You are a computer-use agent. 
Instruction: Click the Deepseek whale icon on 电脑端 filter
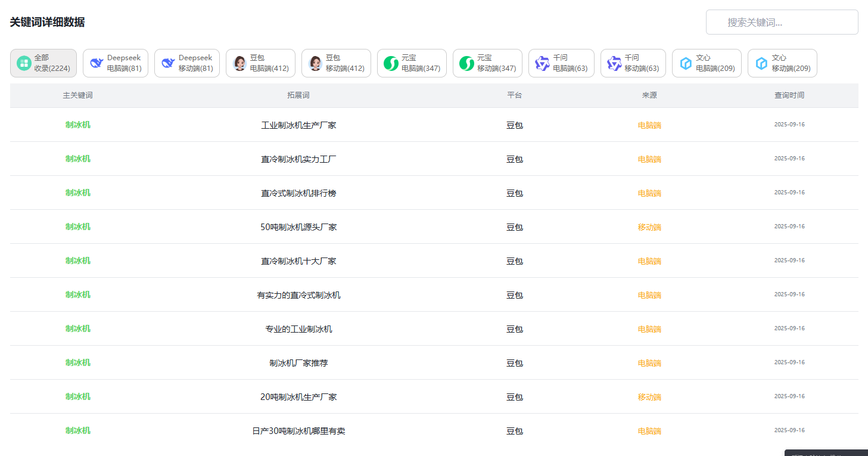[95, 63]
